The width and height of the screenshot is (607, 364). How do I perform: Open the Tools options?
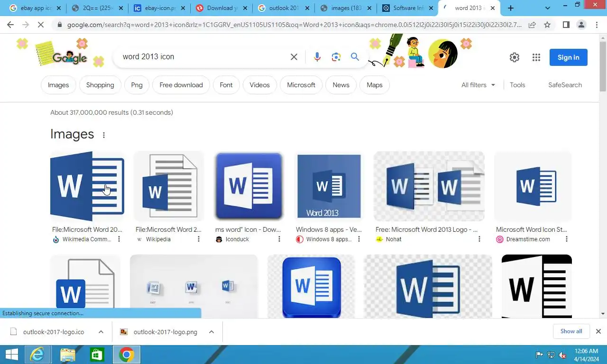pos(517,85)
